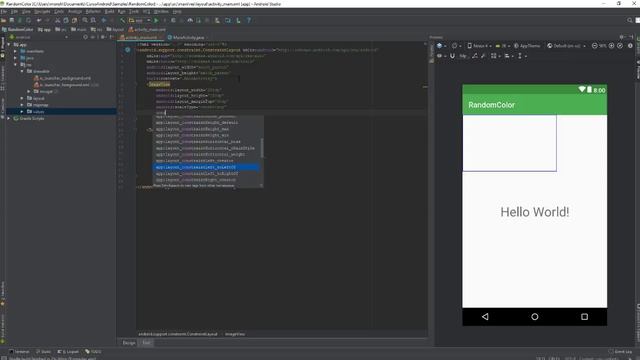
Task: Click the ImageView breadcrumb below the editor
Action: click(x=235, y=334)
